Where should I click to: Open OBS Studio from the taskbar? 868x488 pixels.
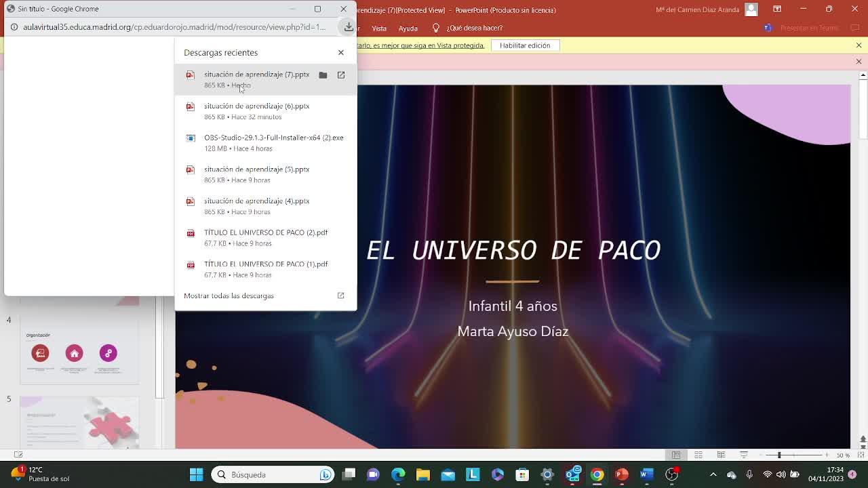(672, 474)
